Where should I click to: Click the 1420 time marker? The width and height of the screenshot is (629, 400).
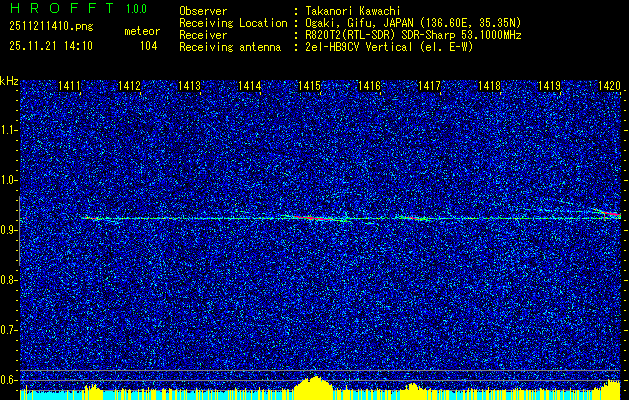point(609,85)
